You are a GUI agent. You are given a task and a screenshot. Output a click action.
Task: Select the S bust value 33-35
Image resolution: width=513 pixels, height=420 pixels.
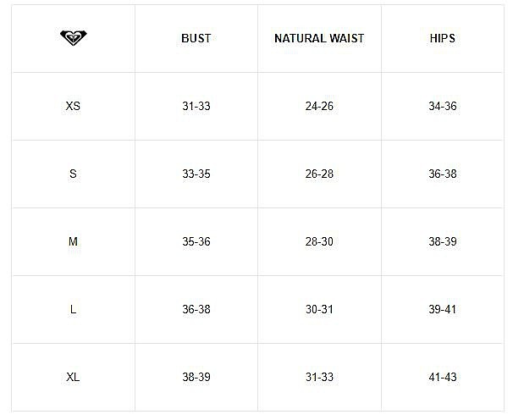click(x=196, y=174)
